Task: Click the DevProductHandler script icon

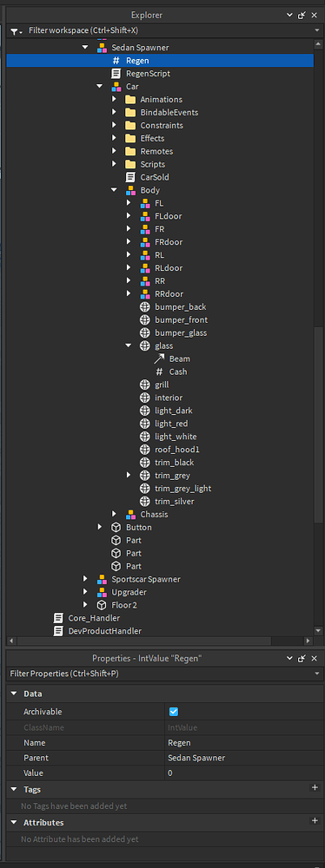Action: click(x=58, y=631)
